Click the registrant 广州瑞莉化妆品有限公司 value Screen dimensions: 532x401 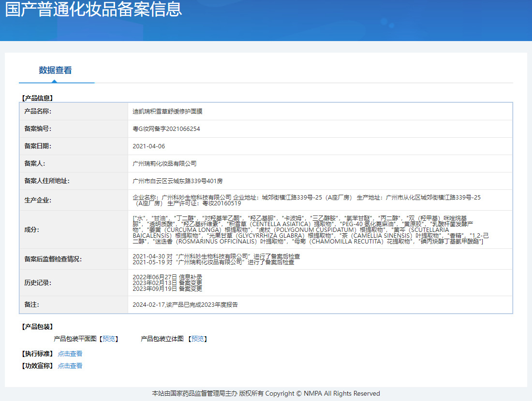[x=164, y=164]
